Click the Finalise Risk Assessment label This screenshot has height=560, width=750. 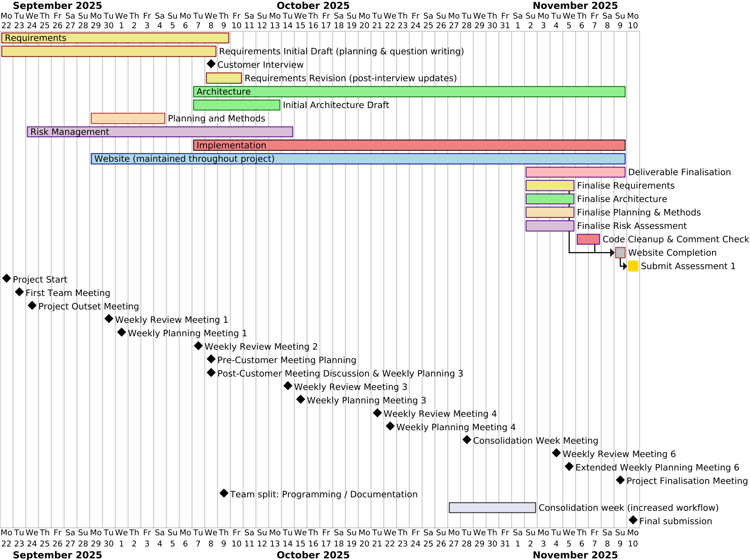[631, 225]
